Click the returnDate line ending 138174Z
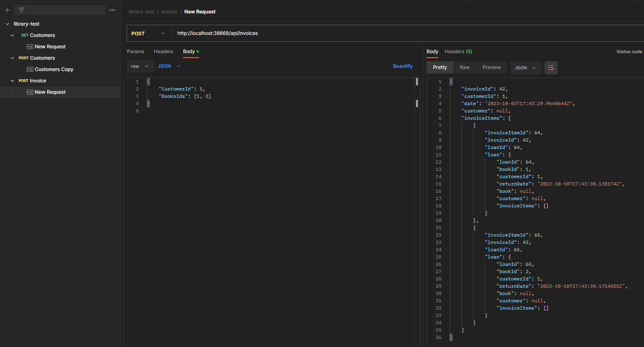 [x=560, y=184]
